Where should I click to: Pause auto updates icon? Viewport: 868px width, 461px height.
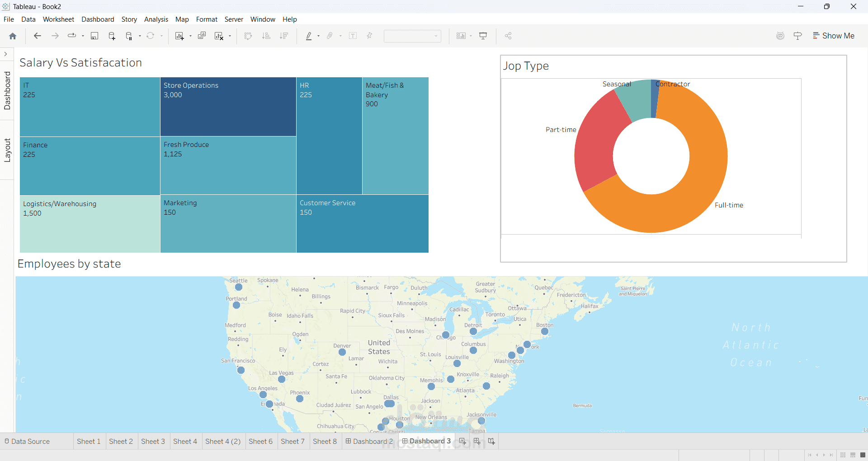coord(129,36)
